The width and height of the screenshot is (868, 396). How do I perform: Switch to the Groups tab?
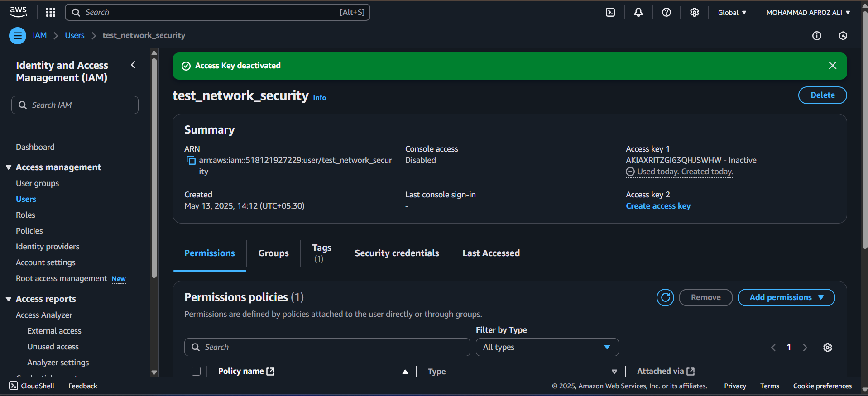coord(273,253)
